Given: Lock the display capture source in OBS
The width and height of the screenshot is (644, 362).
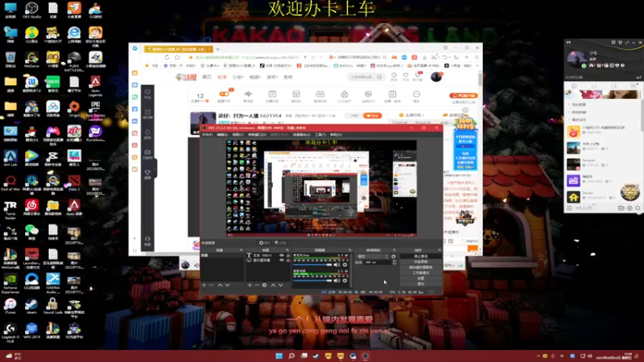Looking at the screenshot, I should 288,260.
